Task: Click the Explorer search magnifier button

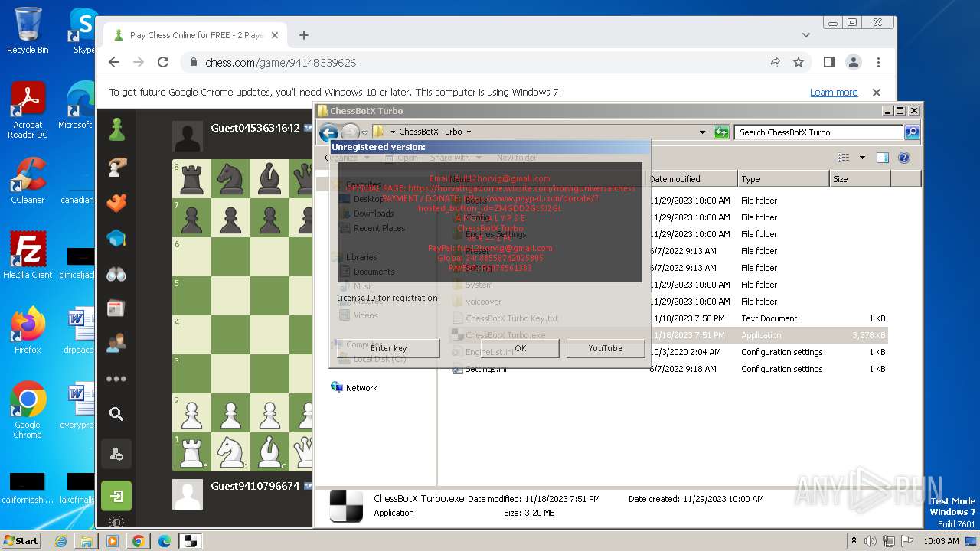Action: [x=912, y=132]
